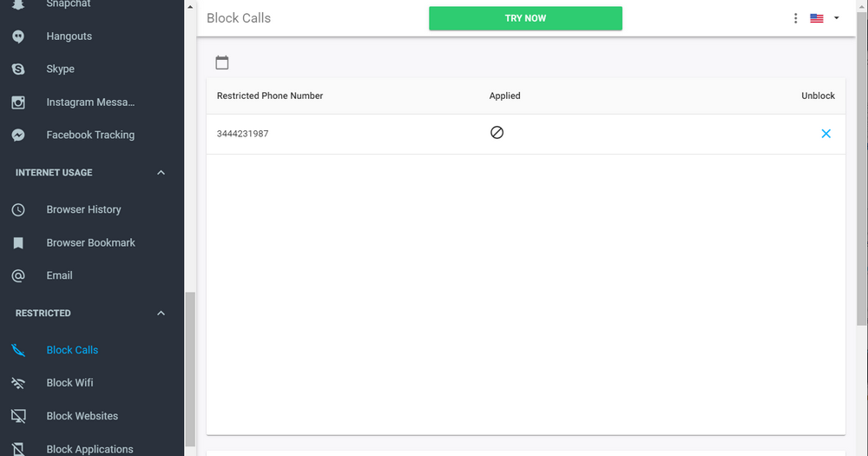This screenshot has width=868, height=456.
Task: Click the Browser History clock icon
Action: tap(18, 210)
